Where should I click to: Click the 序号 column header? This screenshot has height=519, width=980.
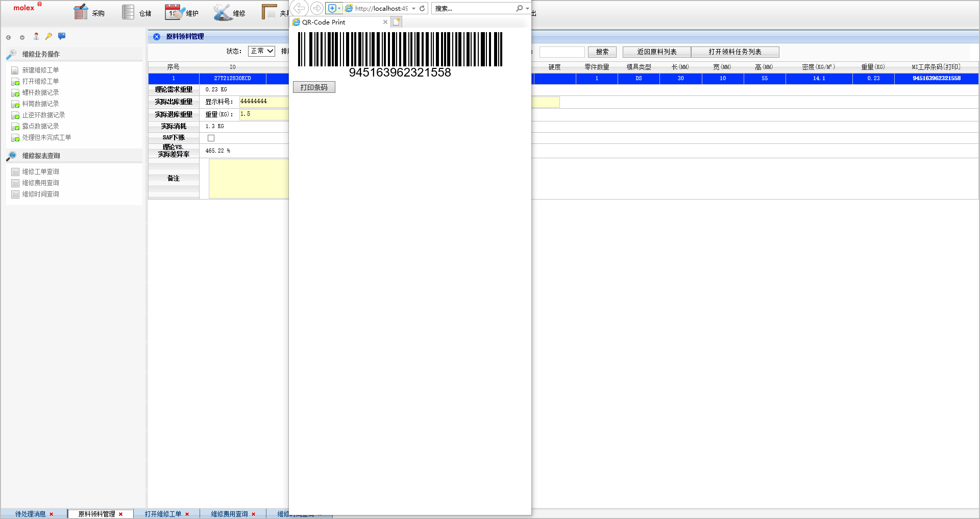coord(173,67)
